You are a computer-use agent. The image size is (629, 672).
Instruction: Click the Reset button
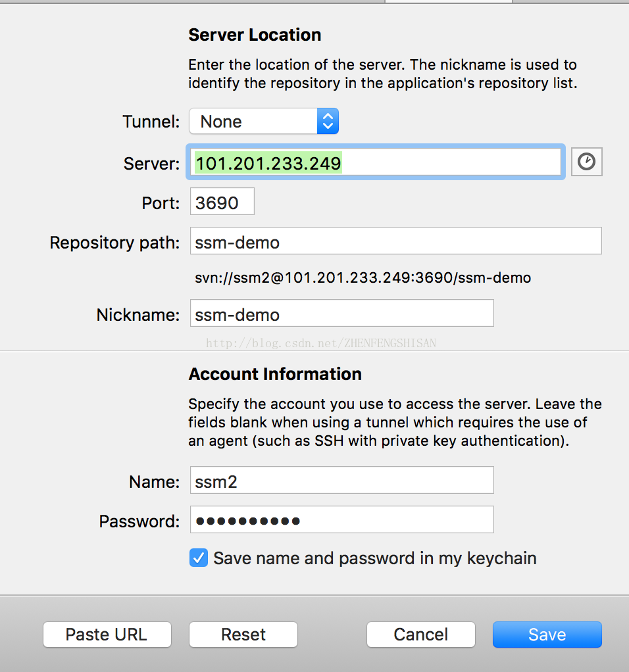pyautogui.click(x=243, y=635)
